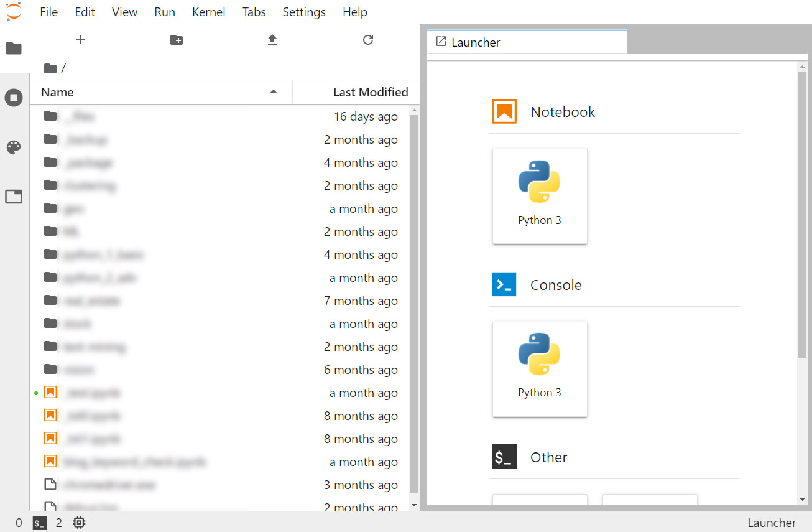Click file browser scroll down arrow
Screen dimensions: 812x532
415,505
